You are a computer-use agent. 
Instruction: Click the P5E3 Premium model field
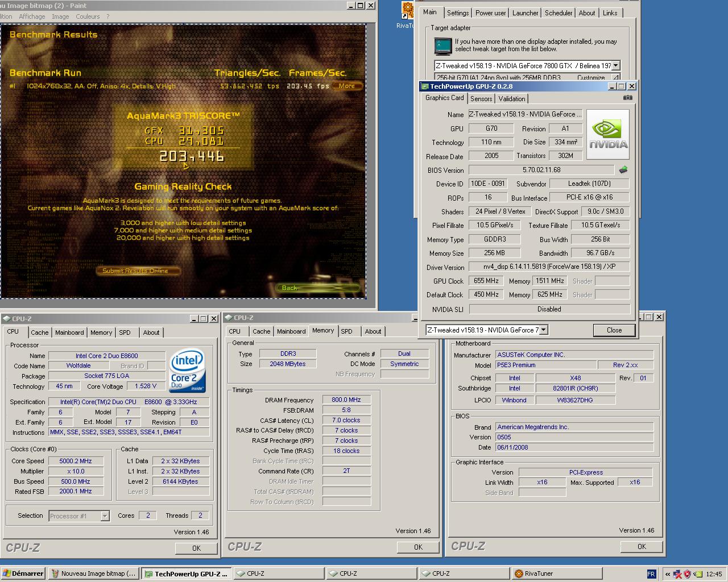click(546, 365)
